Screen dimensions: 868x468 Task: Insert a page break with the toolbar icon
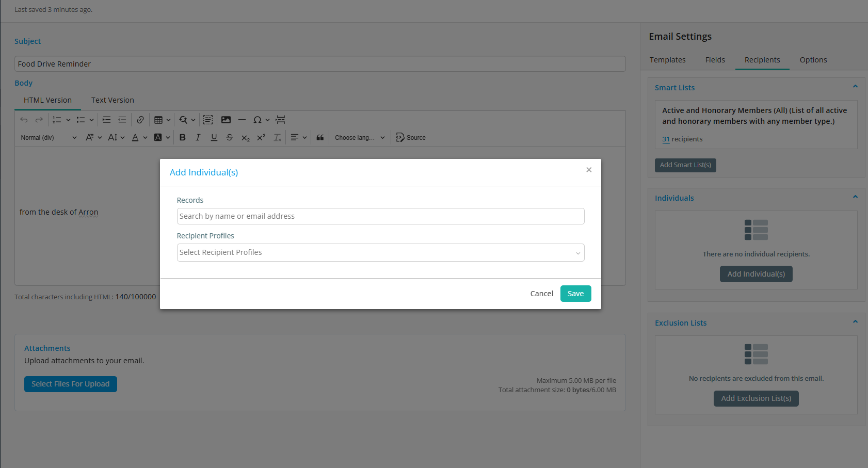280,120
